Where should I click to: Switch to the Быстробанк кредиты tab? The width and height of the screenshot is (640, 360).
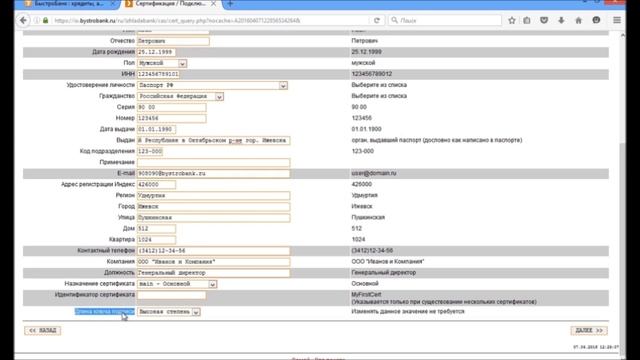69,4
